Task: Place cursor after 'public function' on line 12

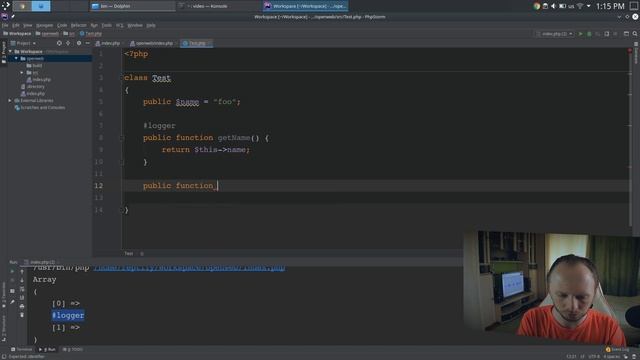Action: [x=218, y=186]
